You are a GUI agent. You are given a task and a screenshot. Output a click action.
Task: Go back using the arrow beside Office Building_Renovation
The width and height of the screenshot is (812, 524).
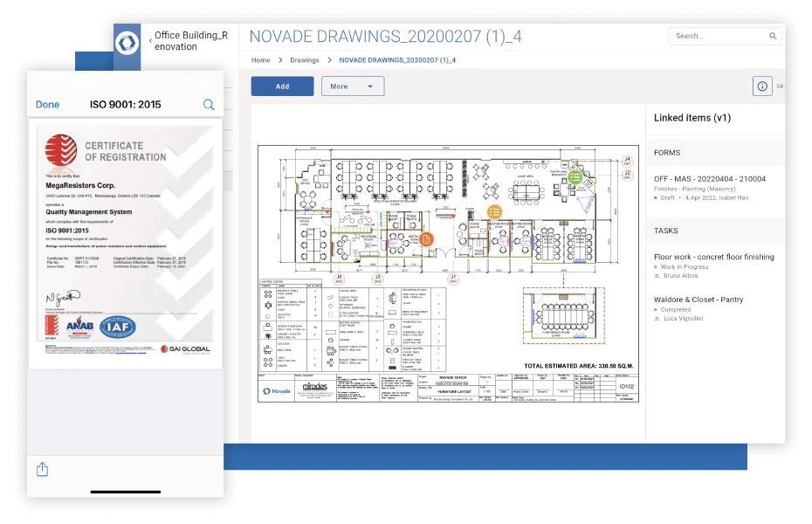150,40
